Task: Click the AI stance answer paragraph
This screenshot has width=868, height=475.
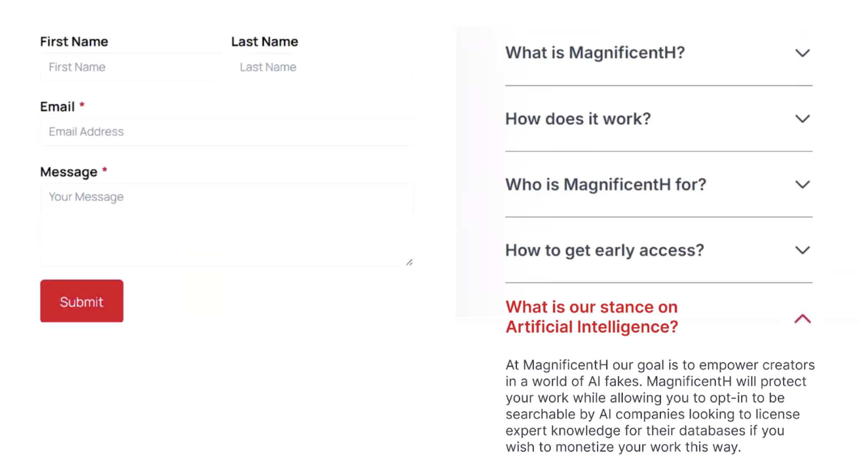Action: tap(659, 406)
